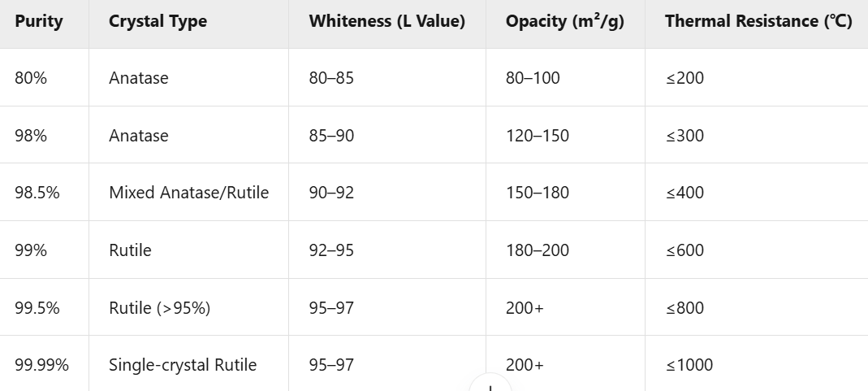Select the Single-crystal Rutile cell
Image resolution: width=868 pixels, height=391 pixels.
tap(183, 365)
